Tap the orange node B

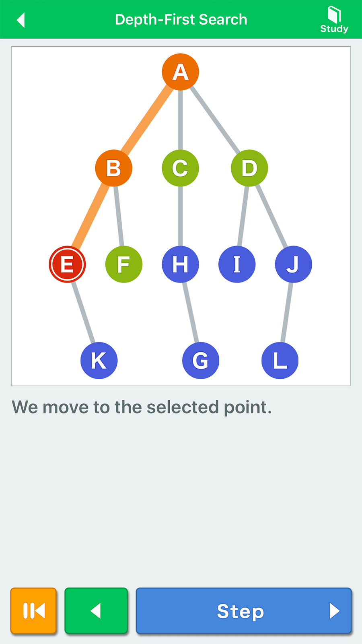(x=113, y=168)
